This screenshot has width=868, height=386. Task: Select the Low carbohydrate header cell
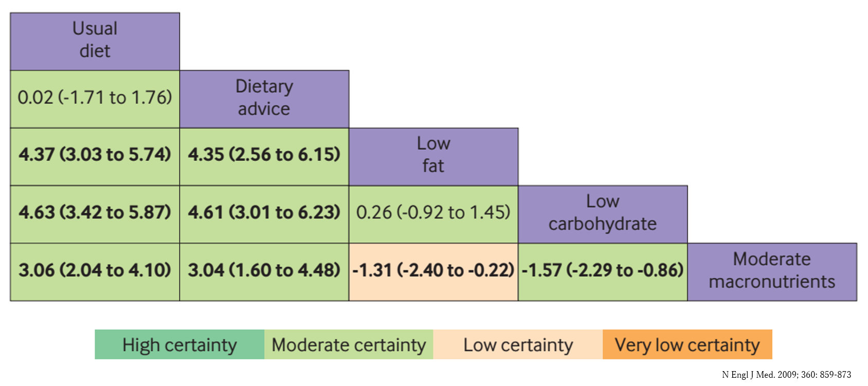[602, 214]
